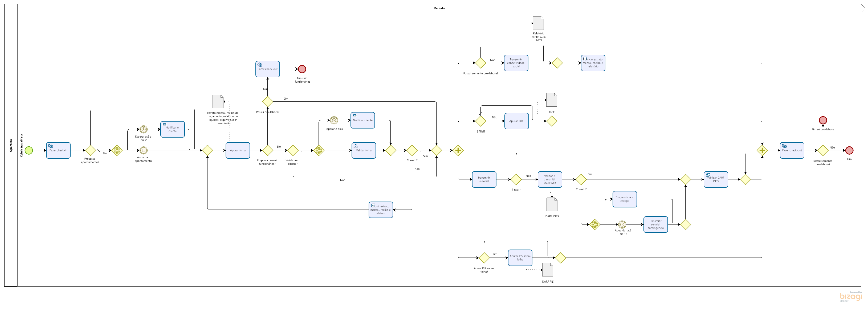
Task: Click the 'É filial?' gateway after Transmitir e-social
Action: [516, 179]
